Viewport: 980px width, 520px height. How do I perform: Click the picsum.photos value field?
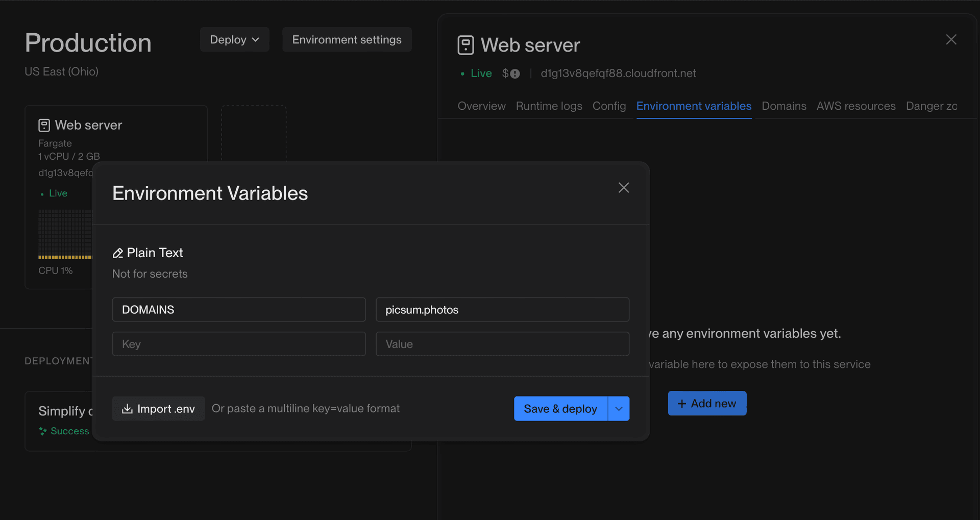pyautogui.click(x=502, y=310)
